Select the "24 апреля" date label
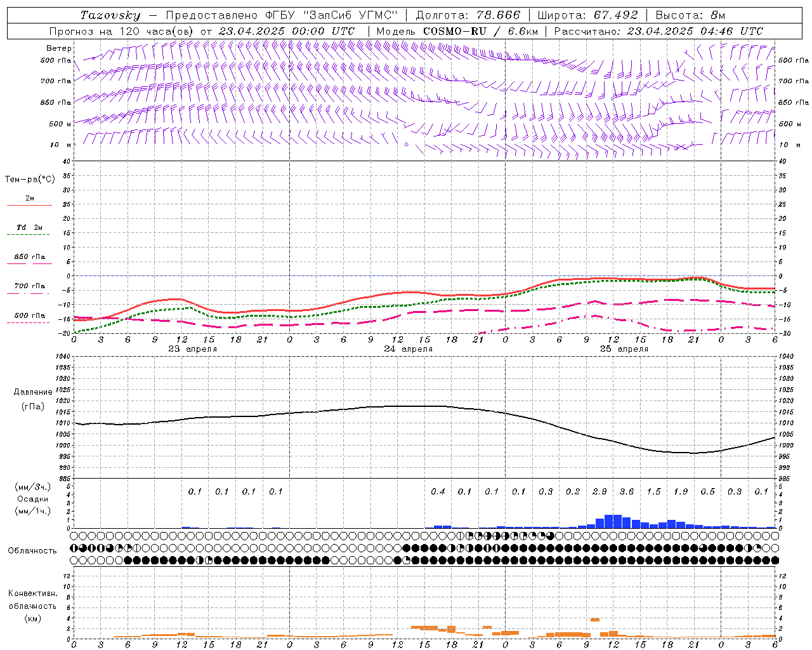 pos(409,349)
